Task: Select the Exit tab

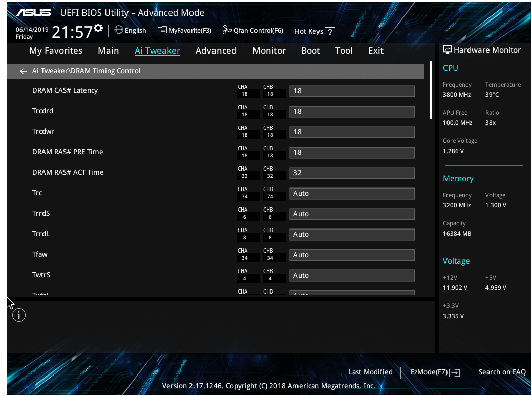Action: (376, 51)
